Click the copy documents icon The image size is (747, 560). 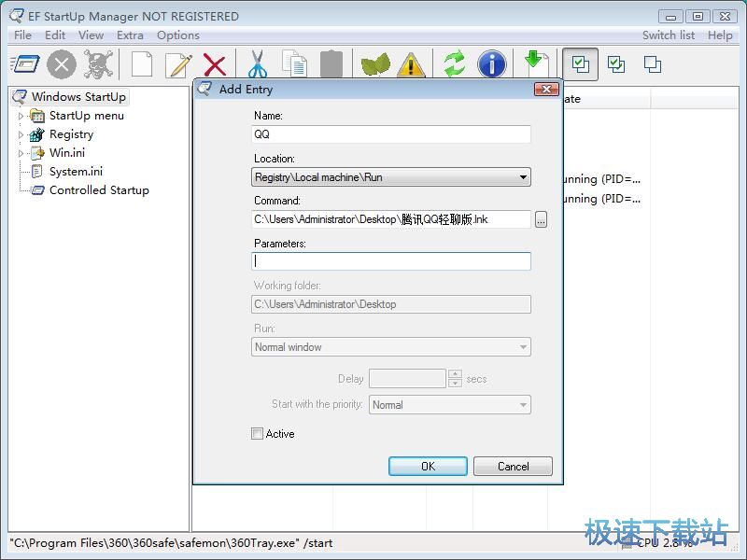pos(294,63)
